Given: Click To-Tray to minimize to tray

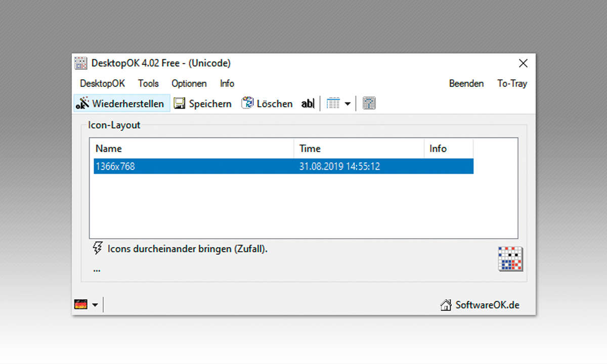Looking at the screenshot, I should [512, 83].
